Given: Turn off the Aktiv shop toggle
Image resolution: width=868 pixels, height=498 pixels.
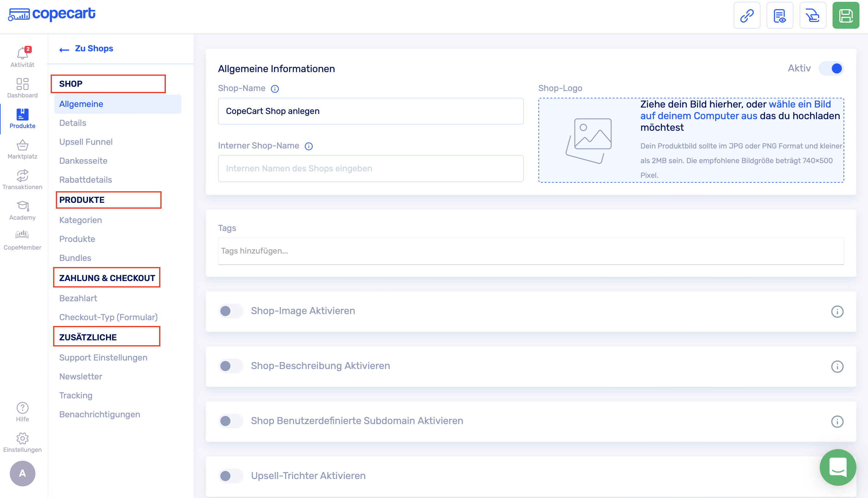Looking at the screenshot, I should 831,68.
